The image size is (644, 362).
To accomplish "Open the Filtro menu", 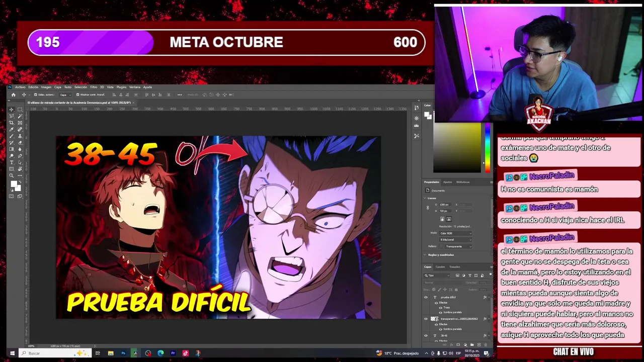I will (94, 87).
